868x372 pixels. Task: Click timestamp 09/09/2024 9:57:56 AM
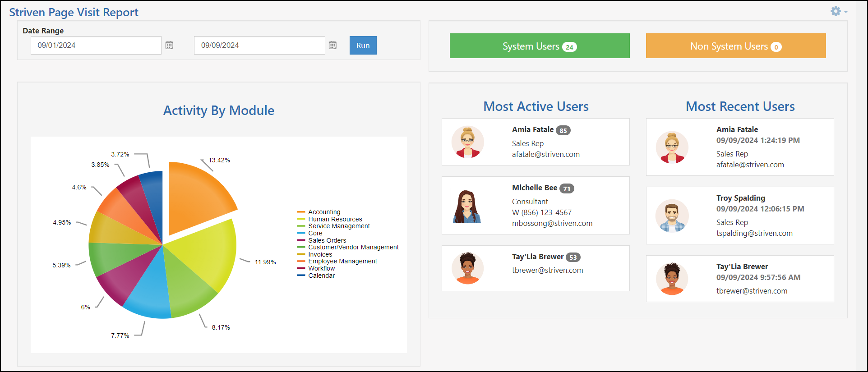tap(758, 277)
